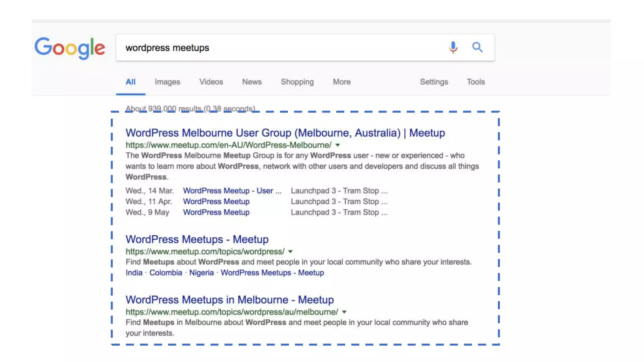Viewport: 644px width, 362px height.
Task: Switch to the Images tab
Action: pos(167,82)
